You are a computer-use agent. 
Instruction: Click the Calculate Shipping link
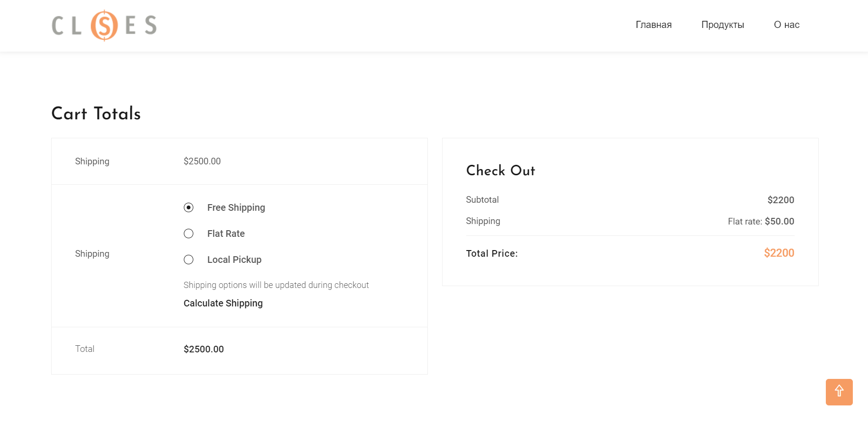[223, 303]
